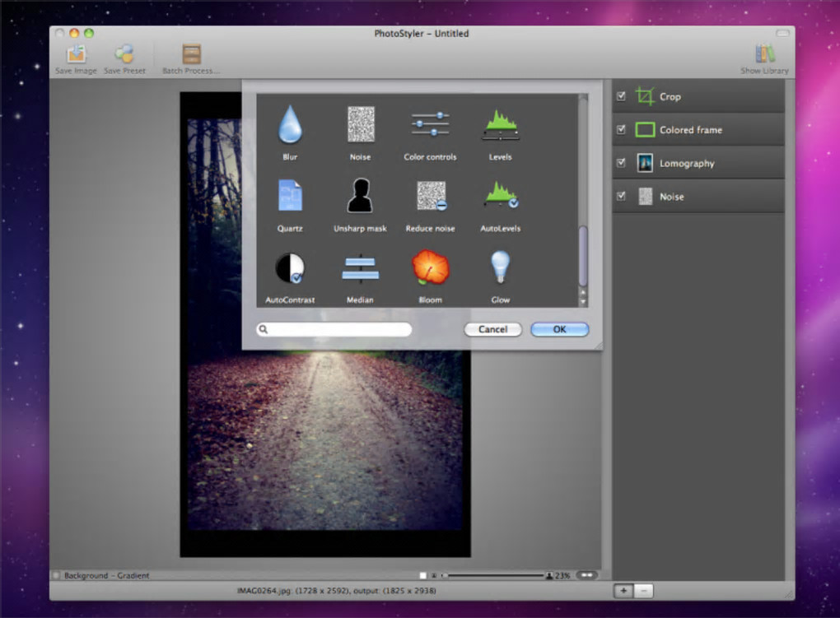This screenshot has height=618, width=840.
Task: Choose the Color controls filter
Action: pyautogui.click(x=430, y=125)
